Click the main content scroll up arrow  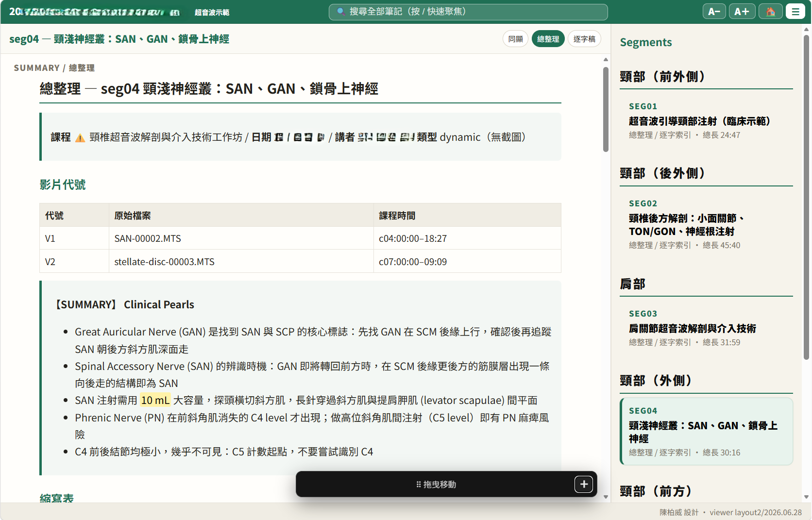pos(606,60)
